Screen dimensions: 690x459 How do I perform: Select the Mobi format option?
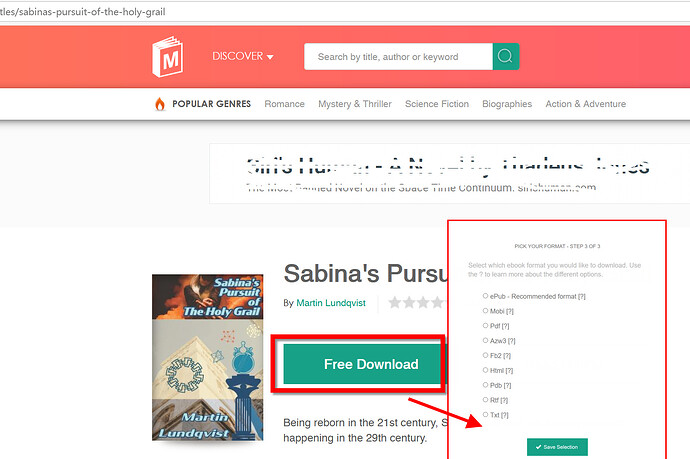pyautogui.click(x=485, y=311)
